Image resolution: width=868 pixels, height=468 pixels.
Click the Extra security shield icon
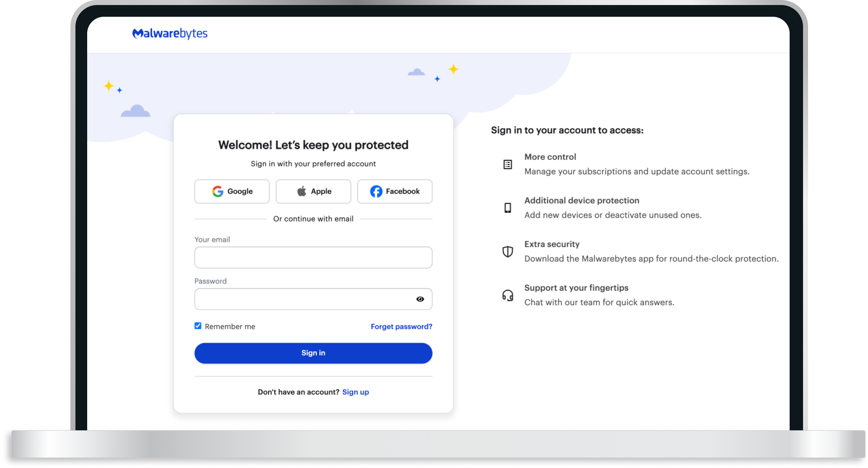508,251
